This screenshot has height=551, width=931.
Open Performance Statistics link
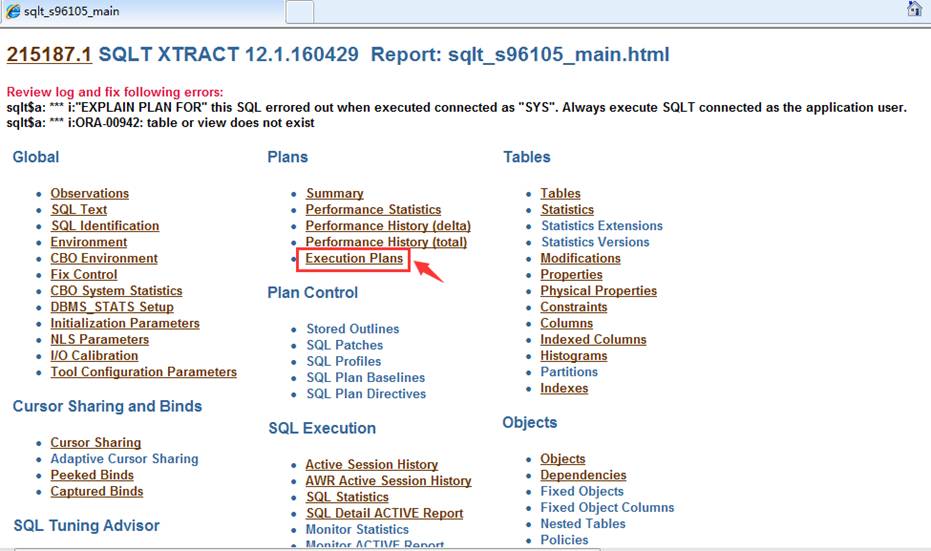tap(373, 210)
